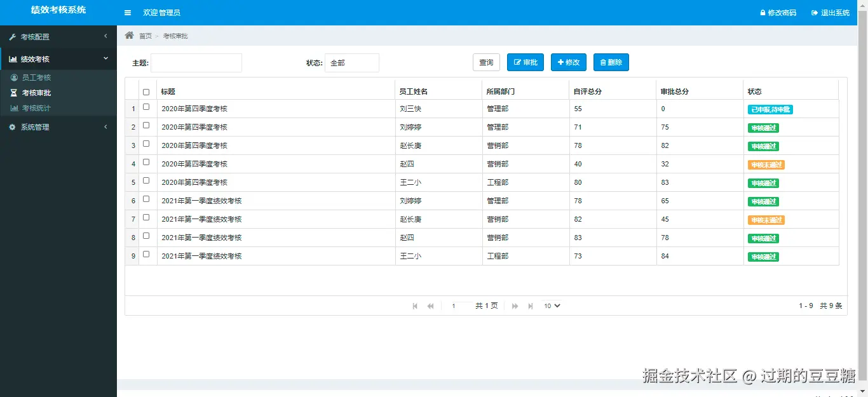Image resolution: width=868 pixels, height=397 pixels.
Task: Click the blue 审批 button
Action: [x=525, y=62]
